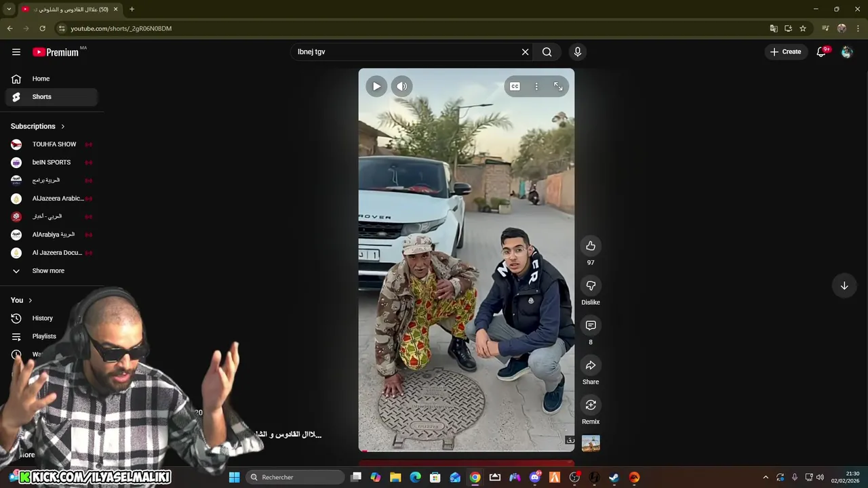868x488 pixels.
Task: Go back in the browser
Action: coord(9,28)
